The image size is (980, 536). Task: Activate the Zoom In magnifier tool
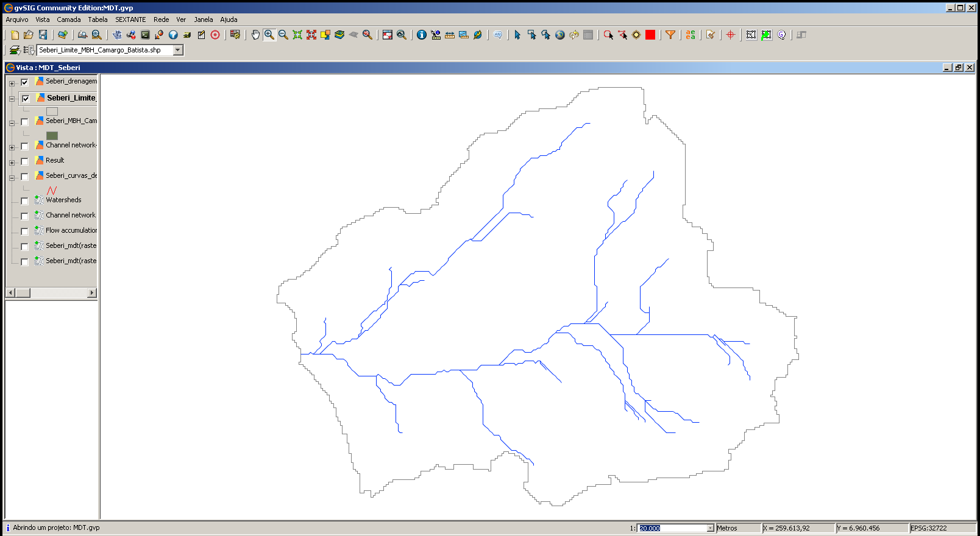(269, 35)
